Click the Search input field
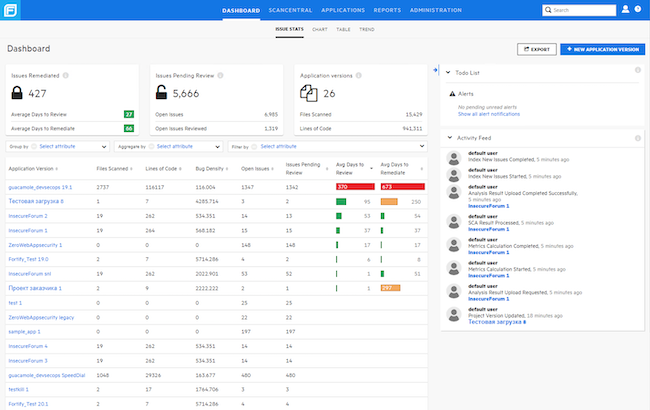 click(582, 10)
